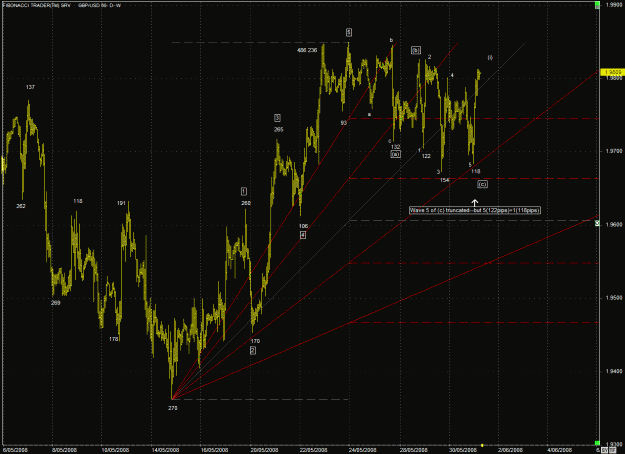Click the 22/05/2008 date on the time axis
625x454 pixels.
(x=314, y=450)
